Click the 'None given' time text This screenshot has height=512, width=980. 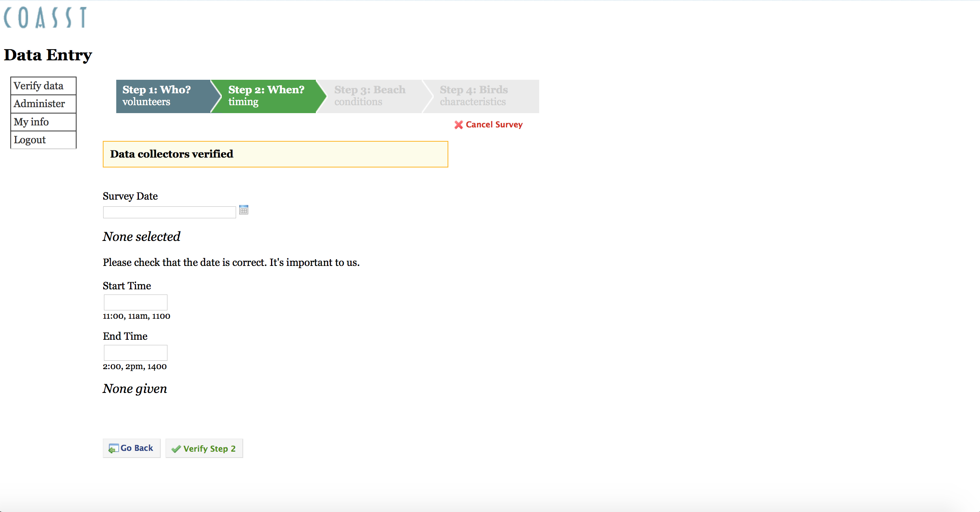135,389
